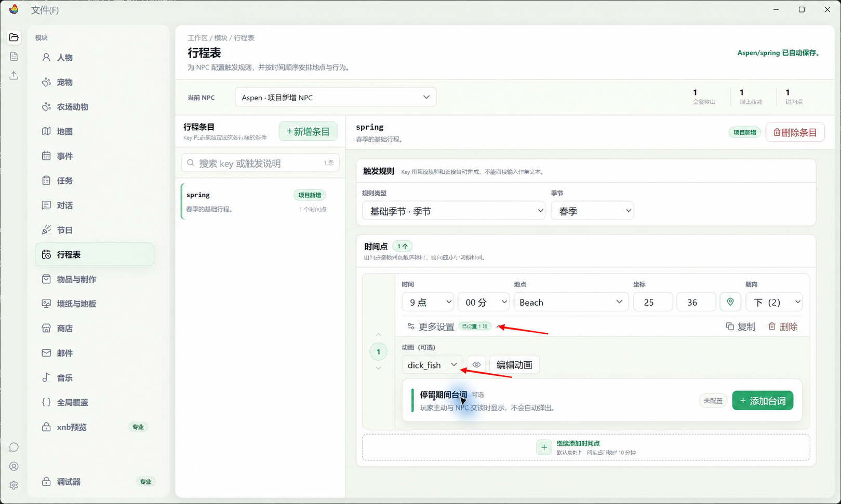Open 墙纸与地板 module

95,304
